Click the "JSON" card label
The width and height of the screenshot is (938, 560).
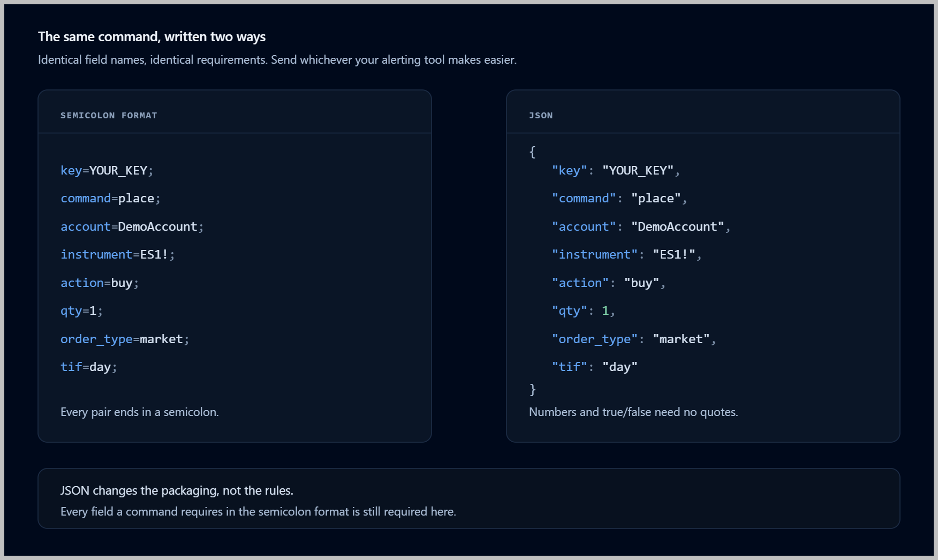pyautogui.click(x=541, y=116)
